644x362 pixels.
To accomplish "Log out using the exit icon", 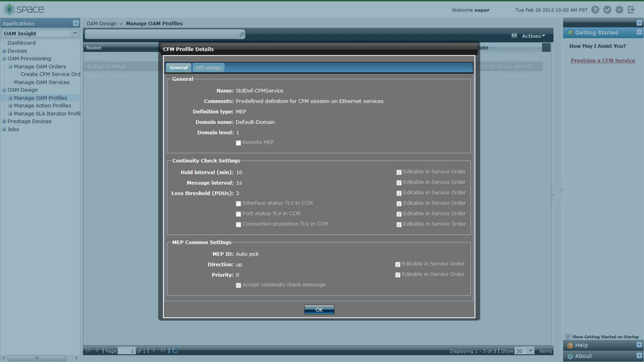I will (631, 10).
